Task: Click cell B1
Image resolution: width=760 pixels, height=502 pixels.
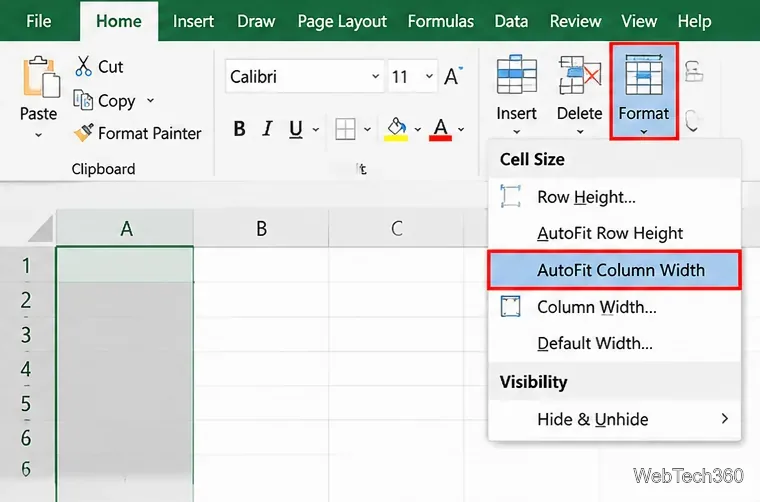Action: click(261, 265)
